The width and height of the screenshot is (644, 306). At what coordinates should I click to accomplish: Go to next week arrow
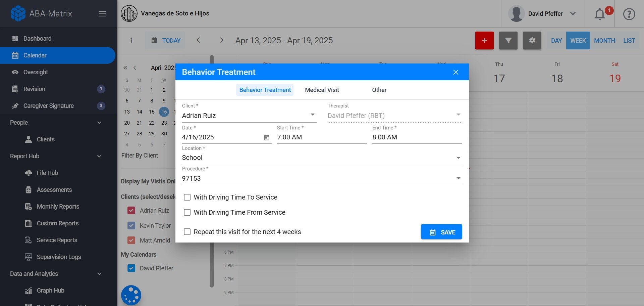click(221, 40)
